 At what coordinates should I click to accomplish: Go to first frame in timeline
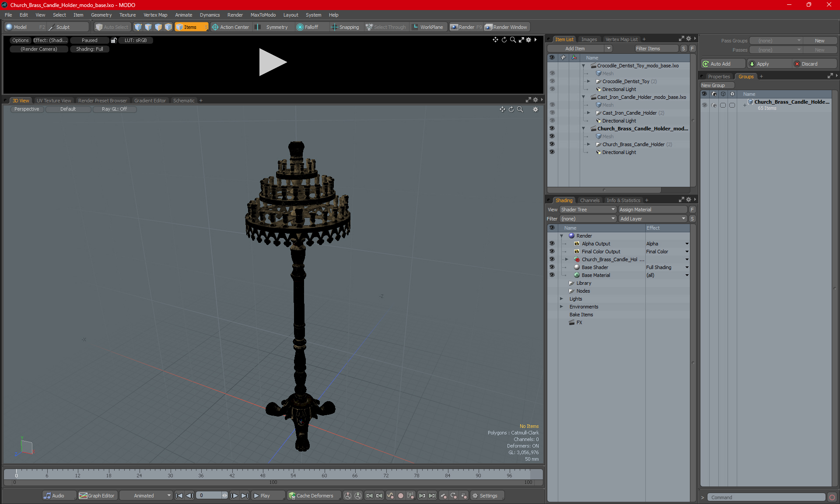click(179, 496)
